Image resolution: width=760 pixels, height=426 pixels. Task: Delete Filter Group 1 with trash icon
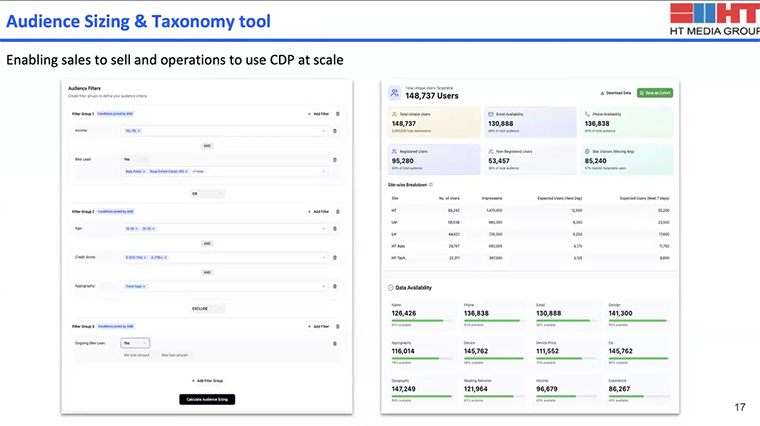point(338,114)
